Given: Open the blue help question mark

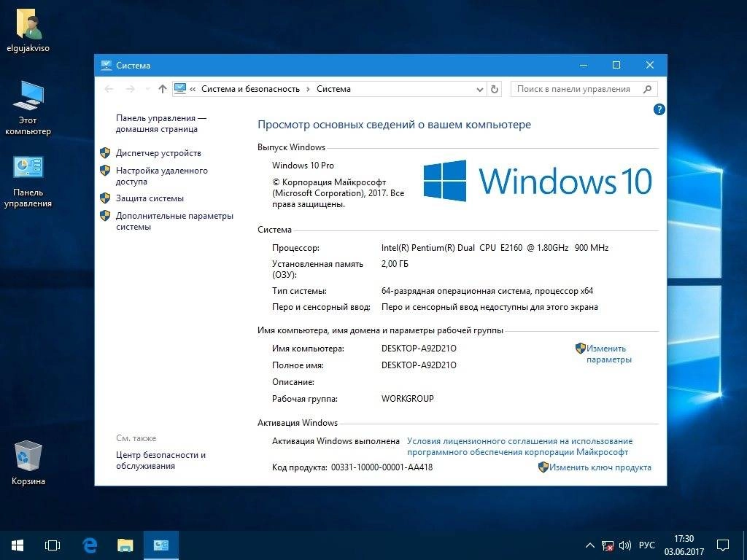Looking at the screenshot, I should click(x=659, y=109).
